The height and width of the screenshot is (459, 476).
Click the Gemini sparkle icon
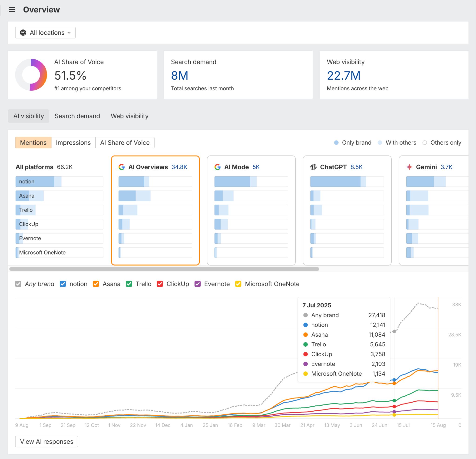tap(410, 167)
